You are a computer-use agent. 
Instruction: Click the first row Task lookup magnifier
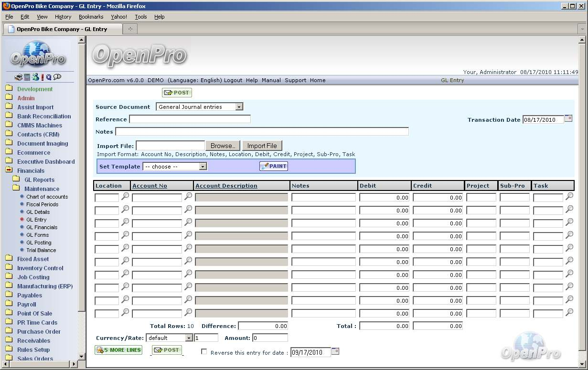[x=569, y=196]
